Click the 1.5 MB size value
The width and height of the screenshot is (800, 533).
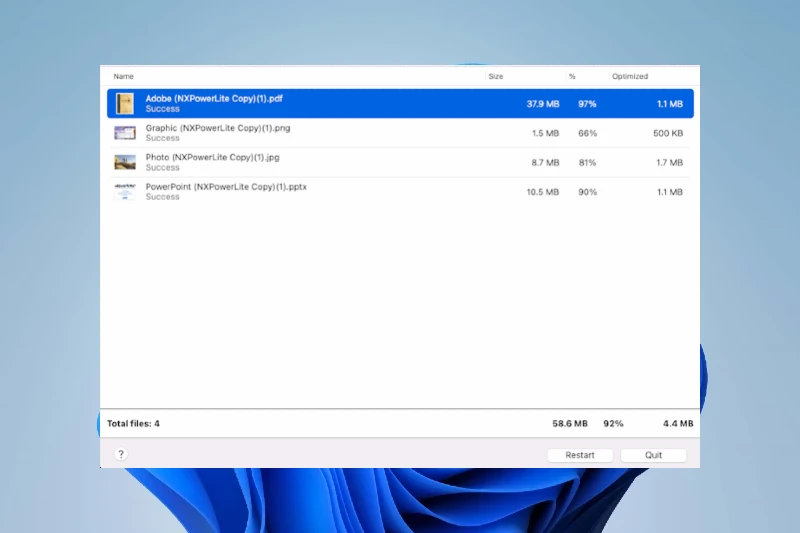(545, 133)
